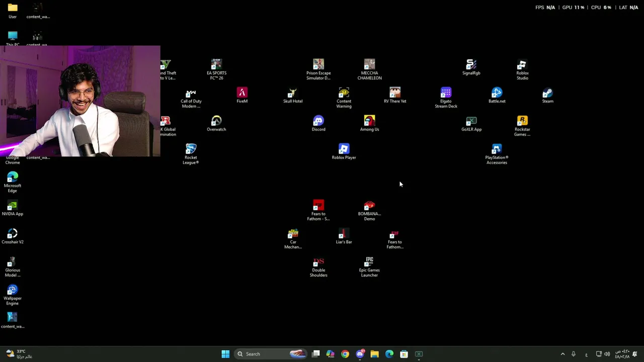This screenshot has width=644, height=362.
Task: Open the Battle.net launcher icon
Action: 497,96
